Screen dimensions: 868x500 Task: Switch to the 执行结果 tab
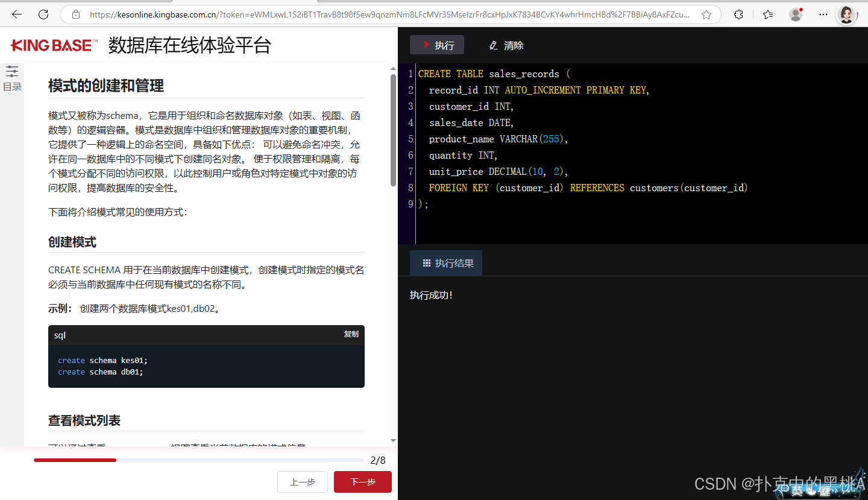pyautogui.click(x=446, y=263)
